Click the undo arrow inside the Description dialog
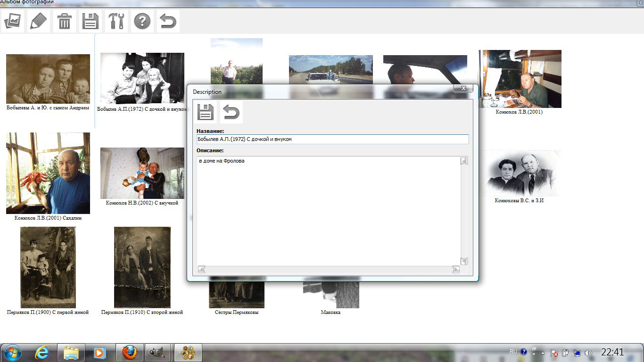This screenshot has height=362, width=644. click(231, 112)
